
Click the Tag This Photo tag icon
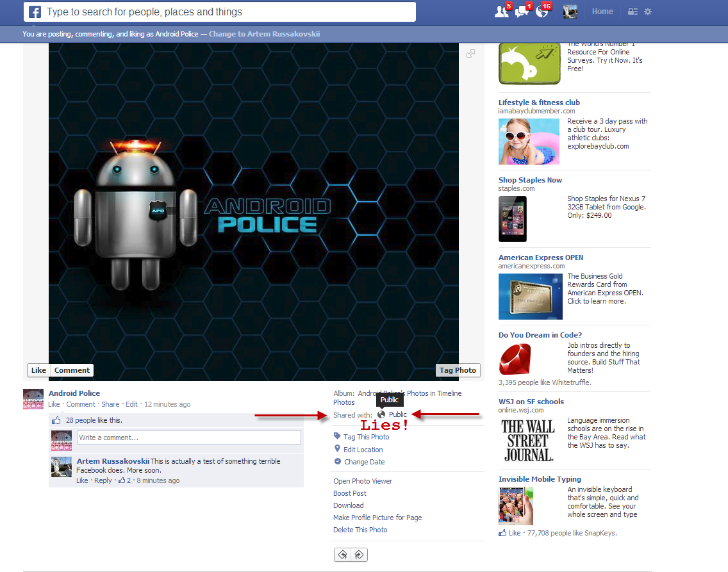pyautogui.click(x=337, y=436)
